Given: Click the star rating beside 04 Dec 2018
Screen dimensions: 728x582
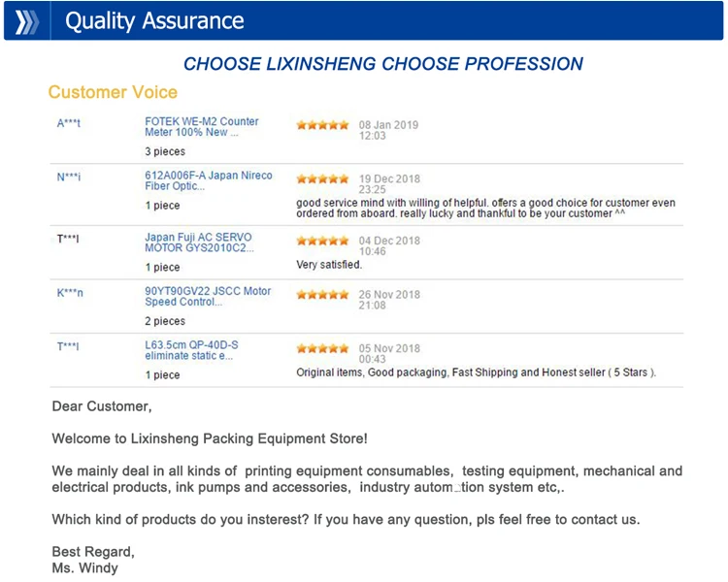Looking at the screenshot, I should 322,241.
